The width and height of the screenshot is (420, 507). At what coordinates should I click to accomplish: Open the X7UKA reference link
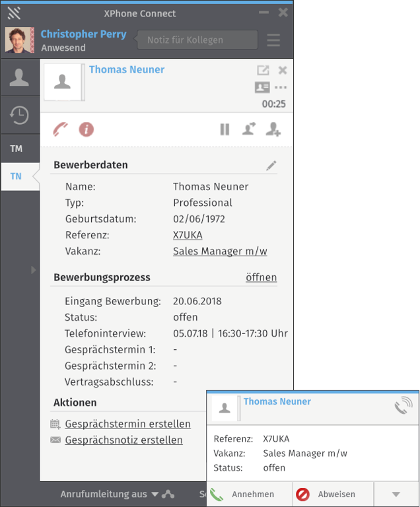click(x=188, y=235)
